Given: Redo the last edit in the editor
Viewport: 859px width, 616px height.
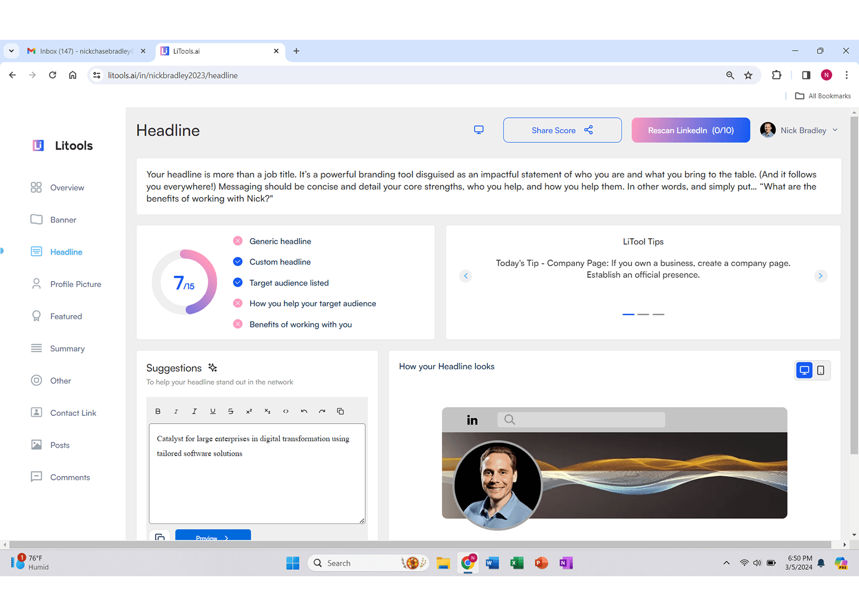Looking at the screenshot, I should [322, 411].
